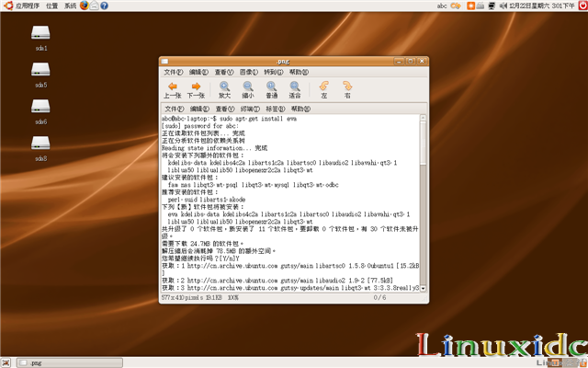The height and width of the screenshot is (368, 588).
Task: Open the 系统 panel menu
Action: [70, 6]
